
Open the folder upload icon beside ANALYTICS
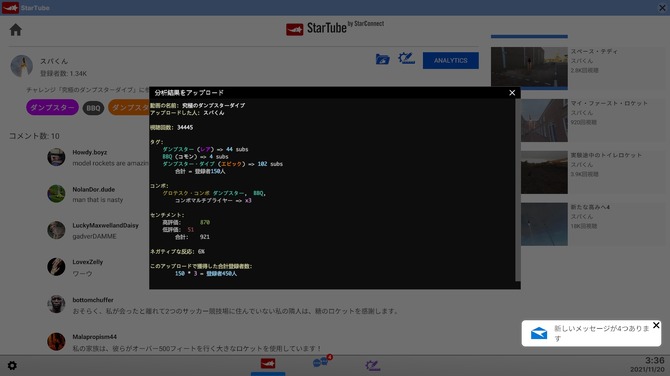pyautogui.click(x=382, y=59)
